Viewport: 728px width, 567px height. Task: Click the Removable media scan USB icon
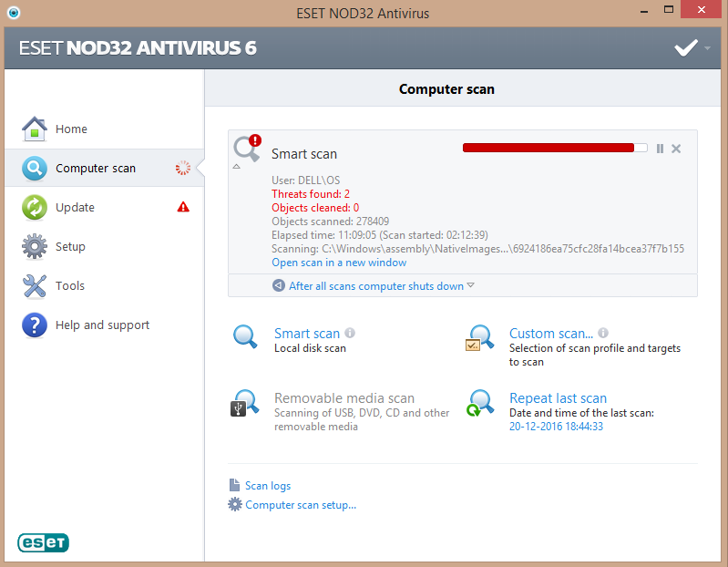245,403
